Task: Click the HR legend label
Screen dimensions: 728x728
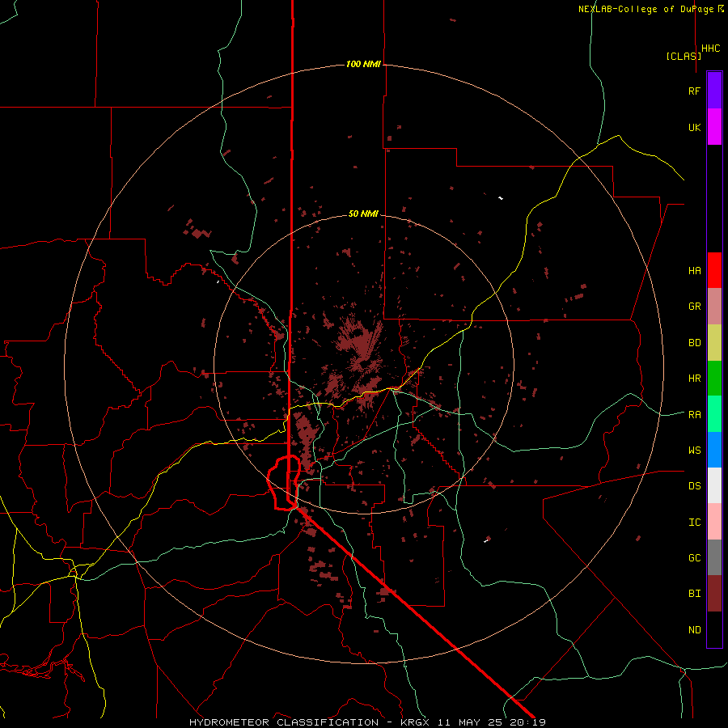Action: tap(694, 379)
